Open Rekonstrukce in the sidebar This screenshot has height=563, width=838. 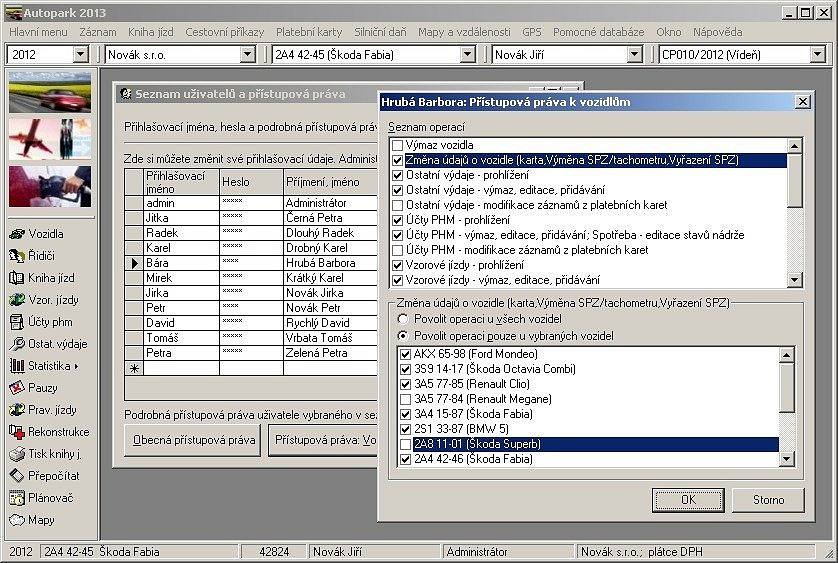(x=58, y=432)
